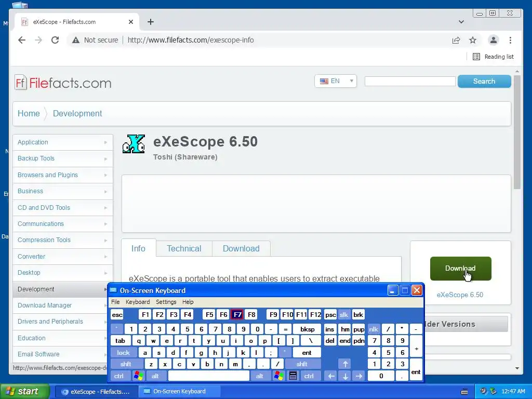The image size is (532, 399).
Task: Click the blue Search button
Action: pos(484,81)
